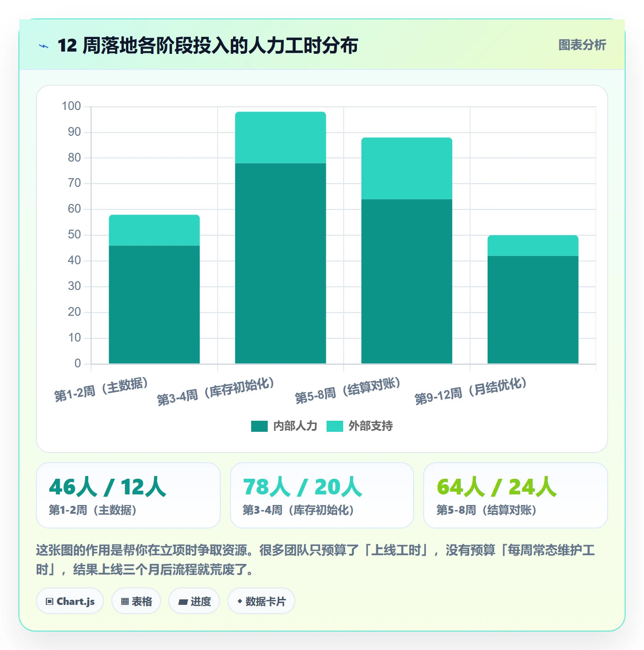Click the 图表分析 label in header

(x=582, y=45)
